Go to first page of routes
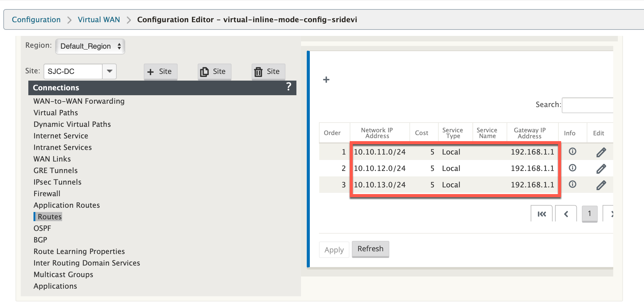This screenshot has height=306, width=644. tap(542, 214)
